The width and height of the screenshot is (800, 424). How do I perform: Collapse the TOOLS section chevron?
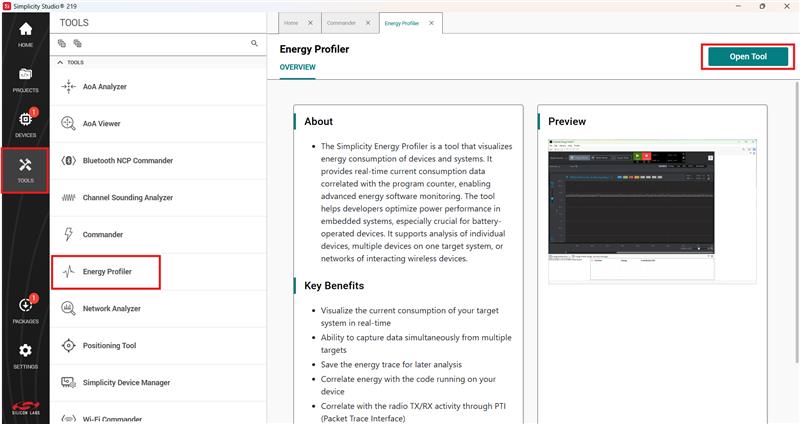point(59,62)
